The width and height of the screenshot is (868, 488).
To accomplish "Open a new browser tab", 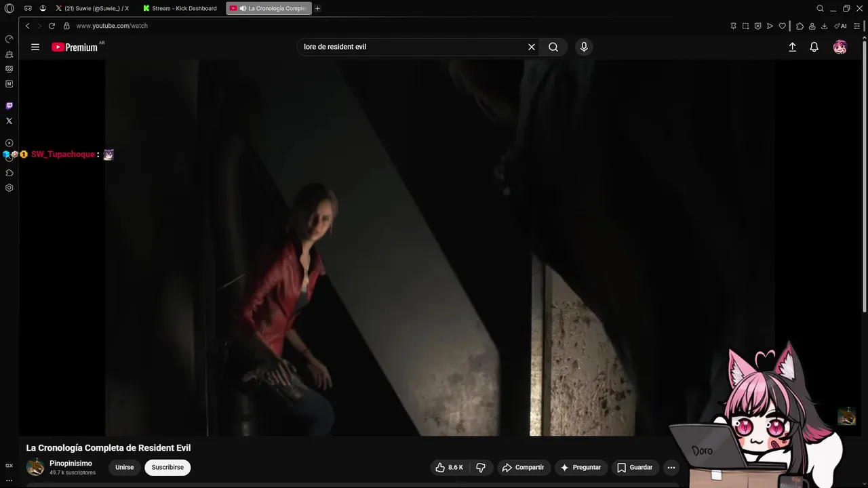I will [317, 8].
